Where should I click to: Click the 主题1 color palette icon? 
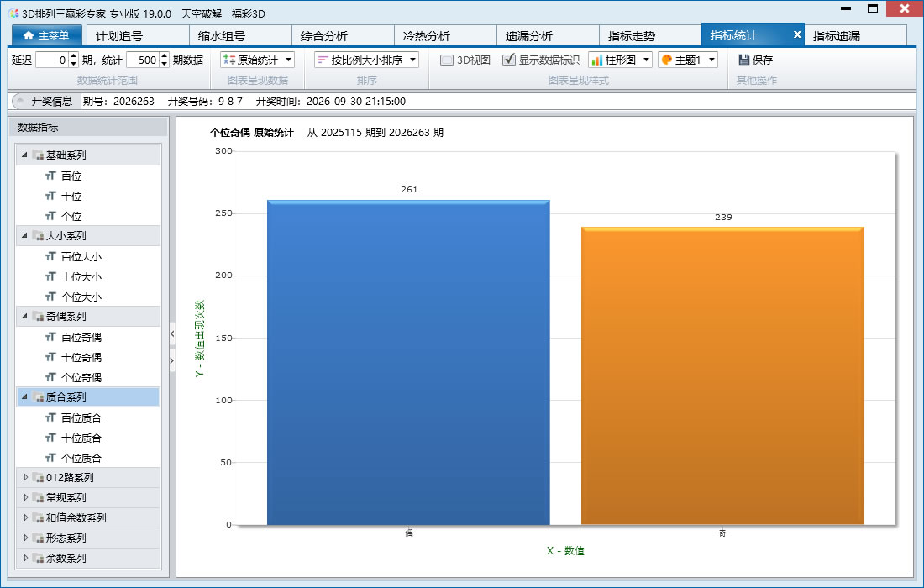pos(667,60)
